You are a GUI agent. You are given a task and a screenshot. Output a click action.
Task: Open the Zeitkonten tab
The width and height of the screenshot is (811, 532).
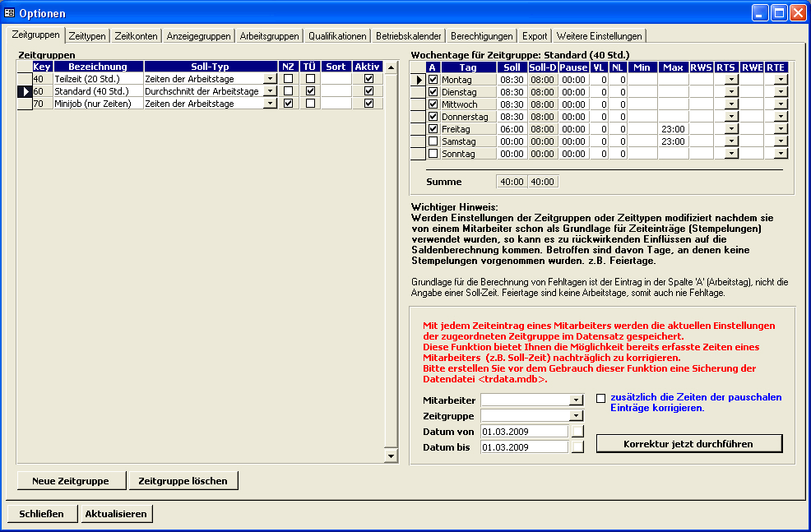136,36
